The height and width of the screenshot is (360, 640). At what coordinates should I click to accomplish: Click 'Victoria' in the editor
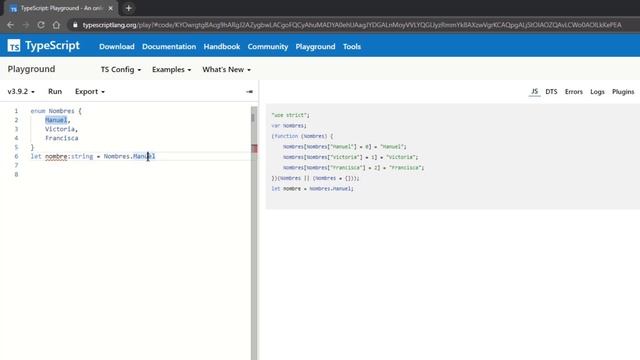(60, 129)
